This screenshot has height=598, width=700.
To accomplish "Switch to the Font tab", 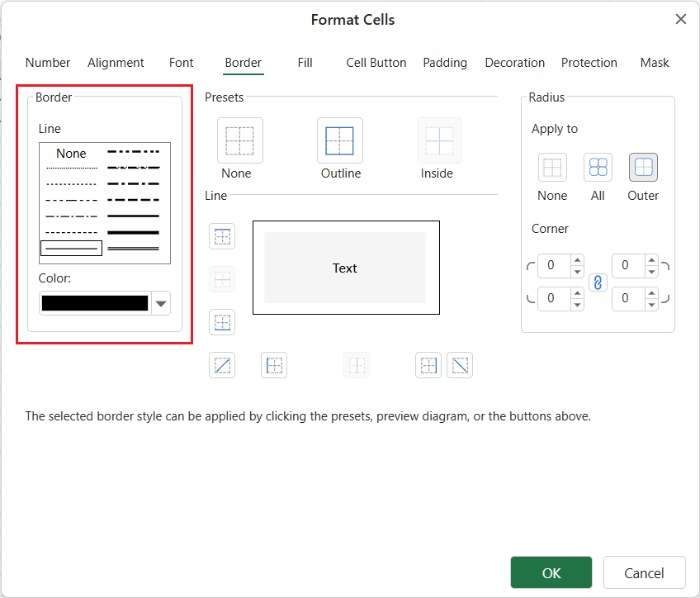I will pyautogui.click(x=182, y=63).
